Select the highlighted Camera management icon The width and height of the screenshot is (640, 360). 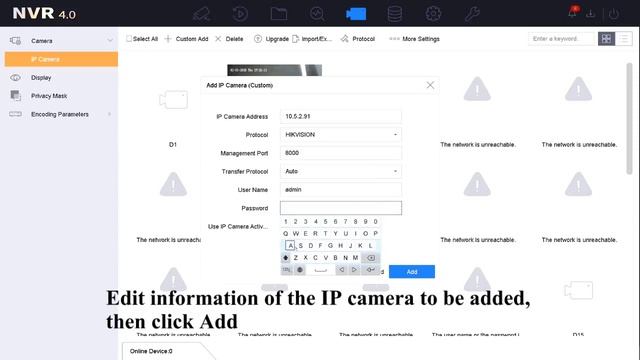[x=356, y=14]
